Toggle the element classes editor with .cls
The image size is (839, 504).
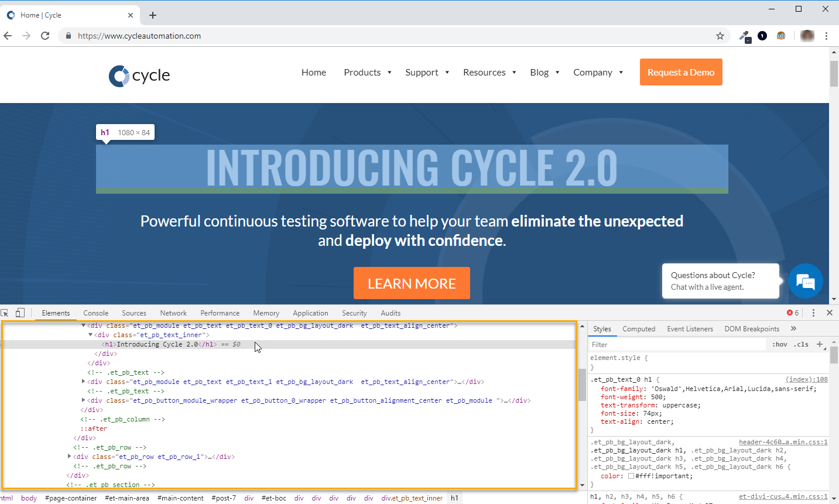[x=802, y=345]
